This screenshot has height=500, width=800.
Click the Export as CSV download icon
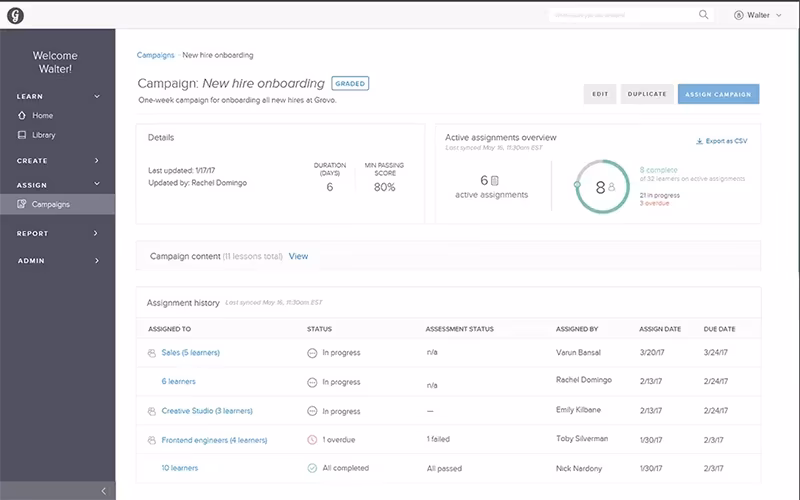tap(699, 141)
